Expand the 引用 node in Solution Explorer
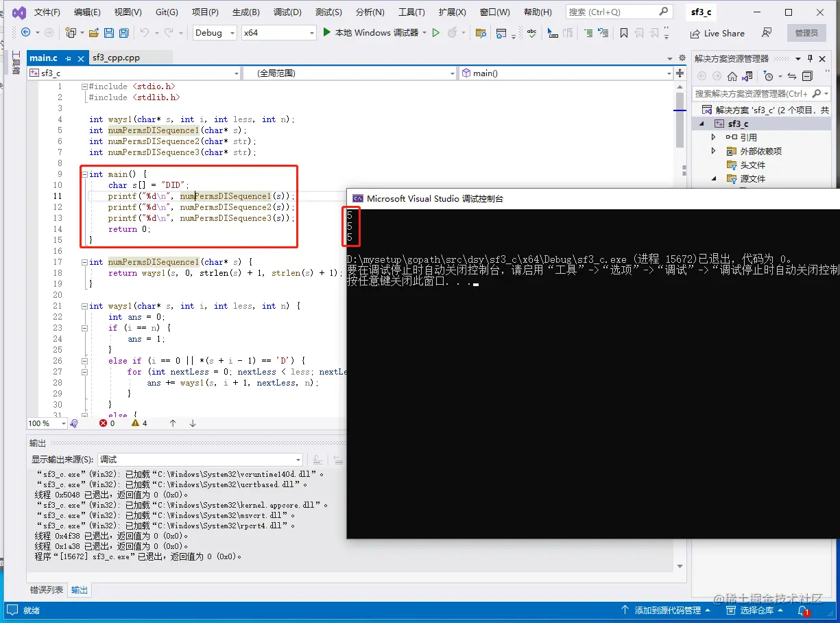The width and height of the screenshot is (840, 623). pos(714,137)
